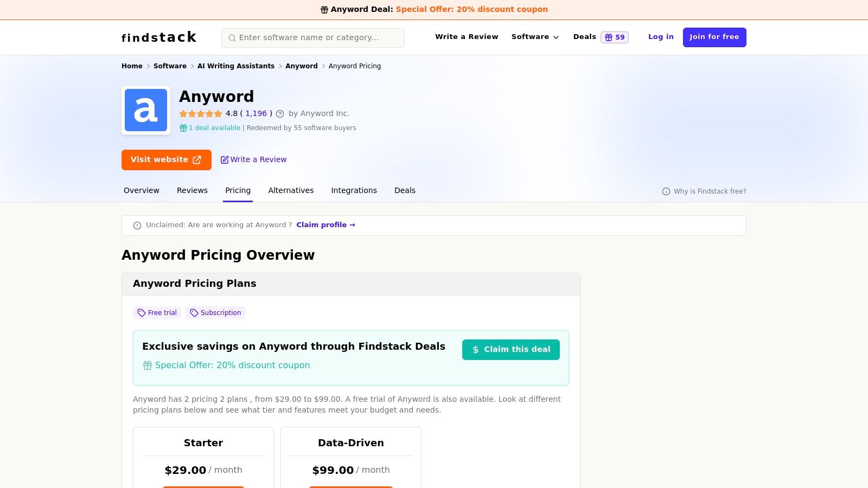Click the Subscription tag
868x488 pixels.
tap(215, 313)
